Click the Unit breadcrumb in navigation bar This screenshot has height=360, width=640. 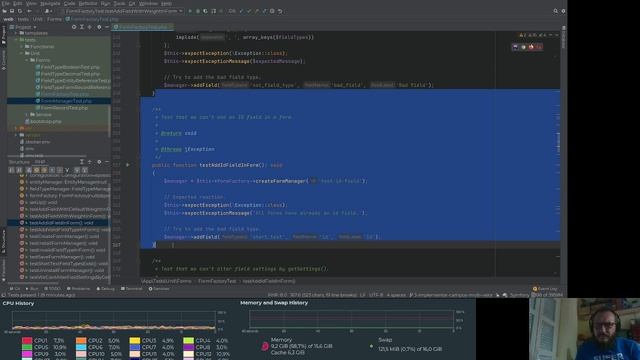[38, 19]
